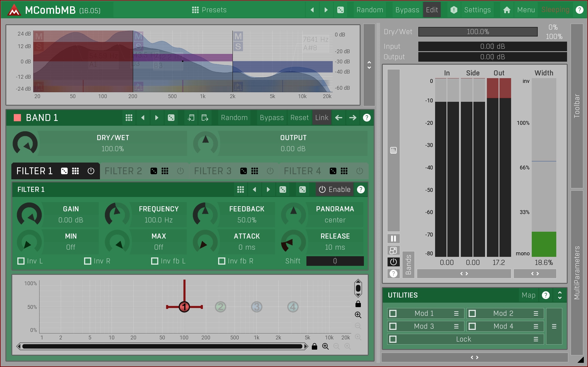
Task: Click the Shift value field
Action: pos(335,261)
